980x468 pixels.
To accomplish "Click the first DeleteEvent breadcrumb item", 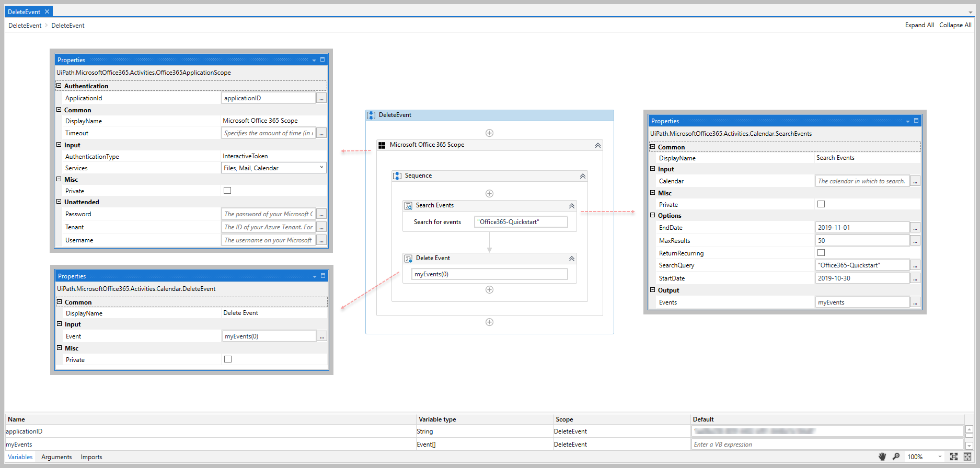I will tap(25, 26).
